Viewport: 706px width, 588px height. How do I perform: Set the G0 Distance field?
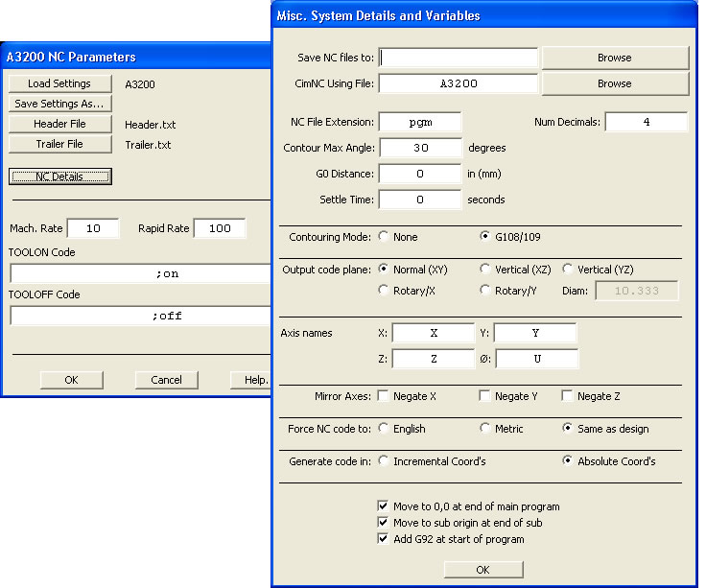click(420, 174)
